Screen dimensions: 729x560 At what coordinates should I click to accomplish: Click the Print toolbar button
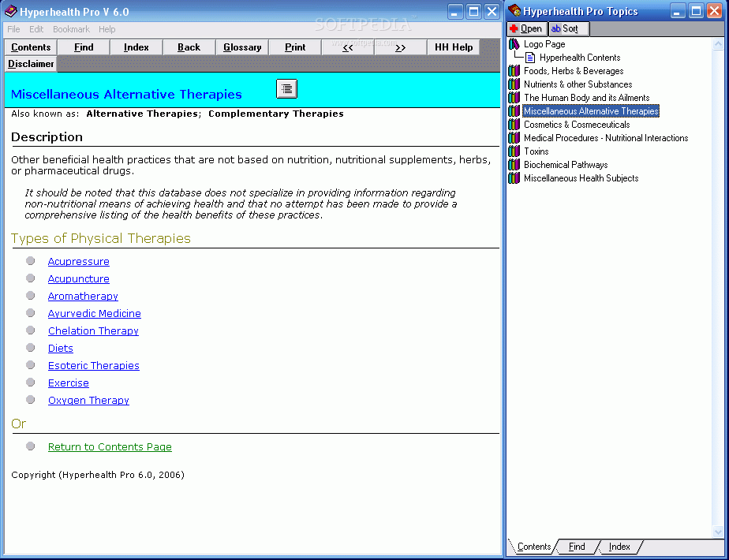click(295, 47)
